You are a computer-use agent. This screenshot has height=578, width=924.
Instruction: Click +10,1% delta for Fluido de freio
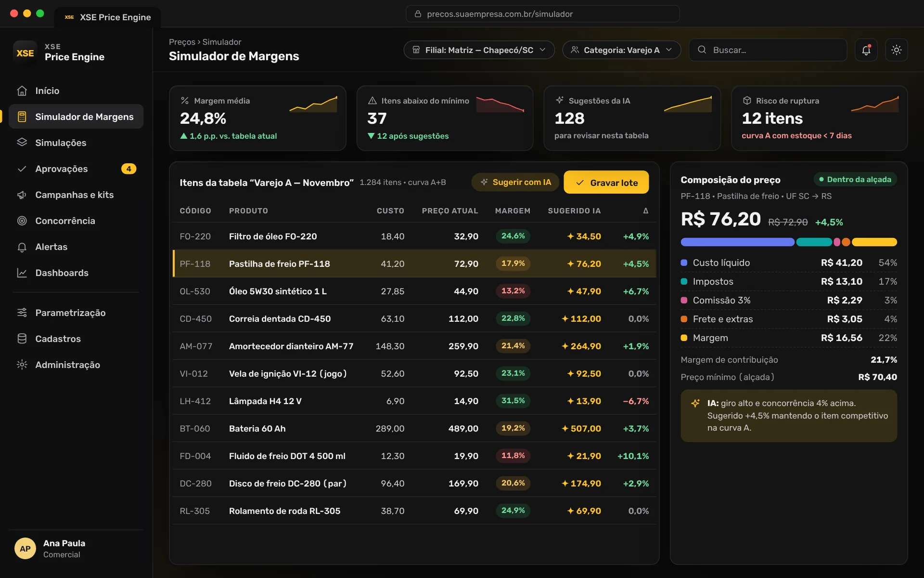click(x=633, y=456)
